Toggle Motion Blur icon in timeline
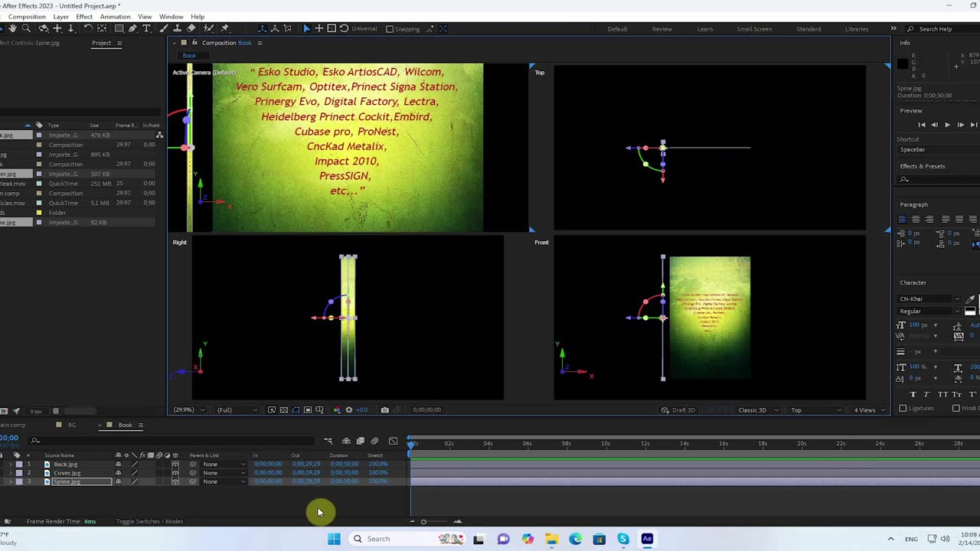 pos(374,441)
